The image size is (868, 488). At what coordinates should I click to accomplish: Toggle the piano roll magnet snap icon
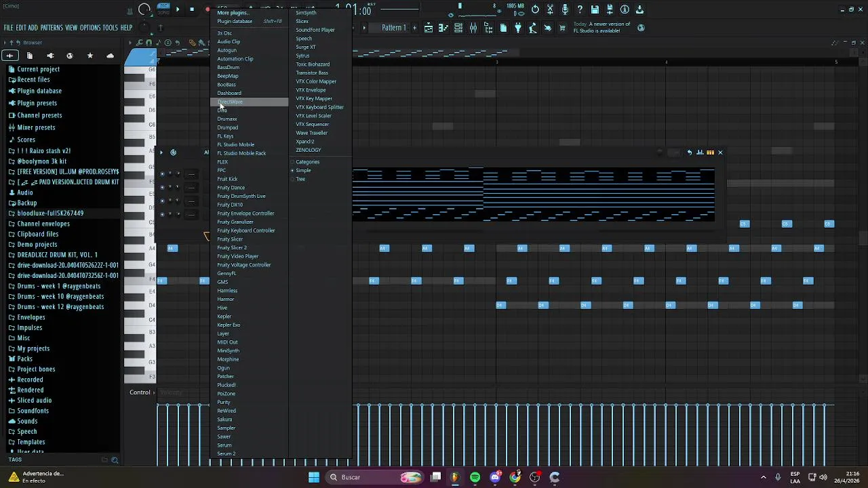point(149,43)
